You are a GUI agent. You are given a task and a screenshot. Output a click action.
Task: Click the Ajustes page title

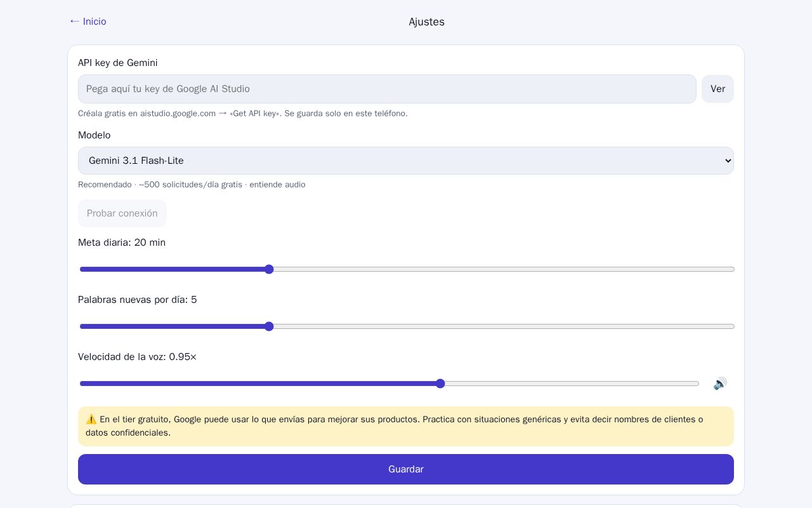426,22
